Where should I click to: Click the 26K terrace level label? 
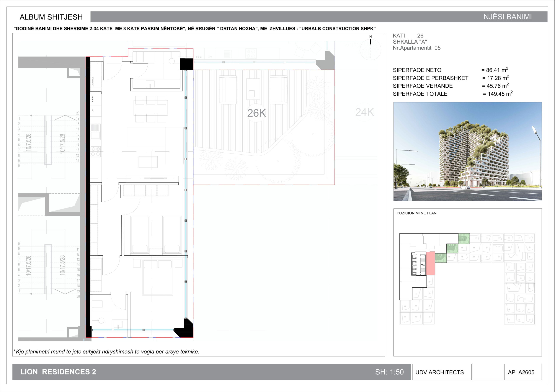tap(256, 113)
